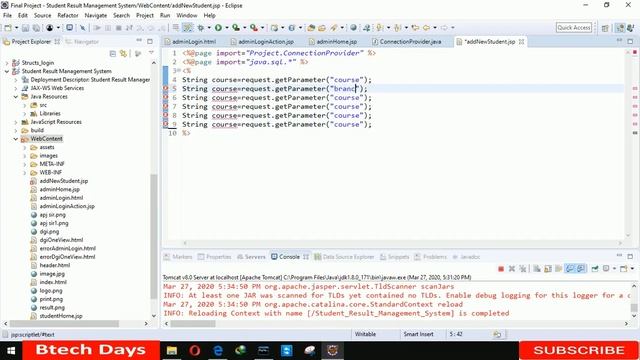This screenshot has width=640, height=360.
Task: Expand the Structs_login project
Action: 7,63
